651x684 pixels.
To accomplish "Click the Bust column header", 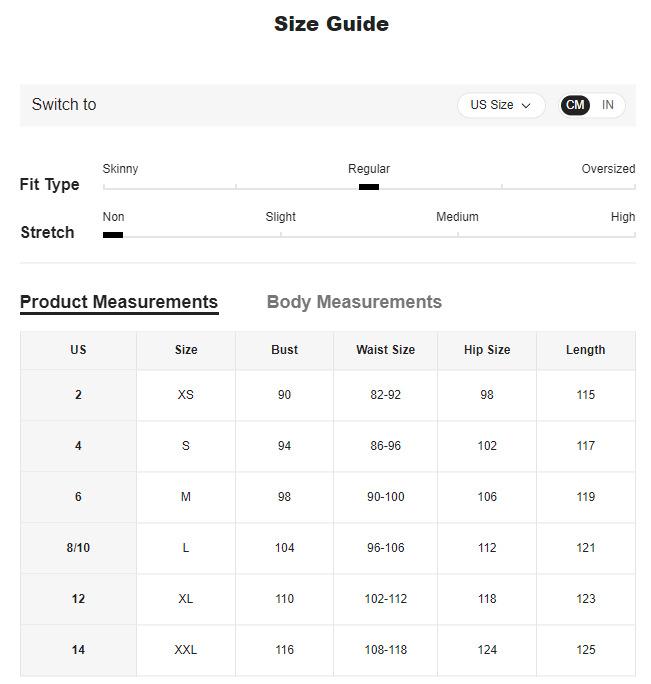I will click(285, 350).
